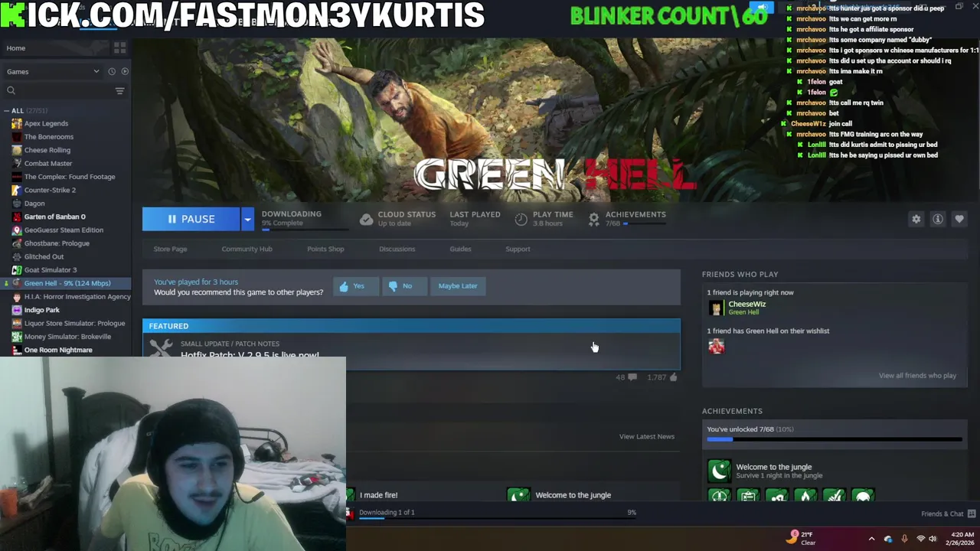The height and width of the screenshot is (551, 980).
Task: Open the taskbar volume icon
Action: 933,539
